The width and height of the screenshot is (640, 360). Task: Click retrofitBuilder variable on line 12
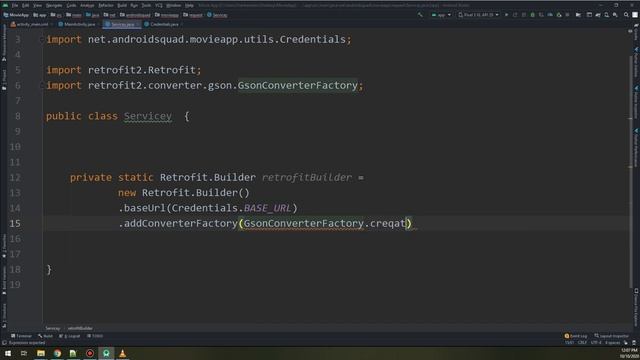307,178
